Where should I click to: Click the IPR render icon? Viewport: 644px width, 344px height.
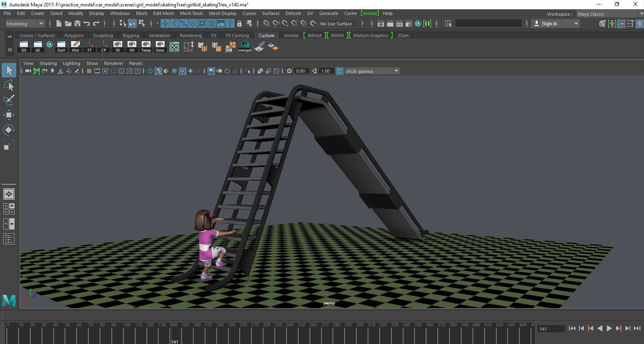tap(399, 23)
